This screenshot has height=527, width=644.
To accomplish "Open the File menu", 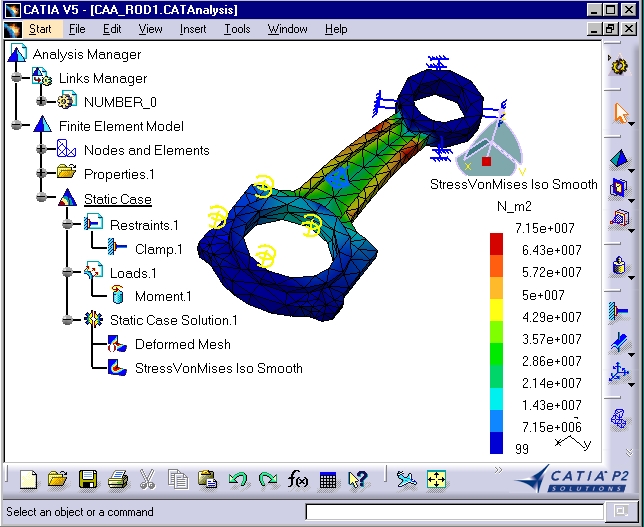I will point(77,29).
